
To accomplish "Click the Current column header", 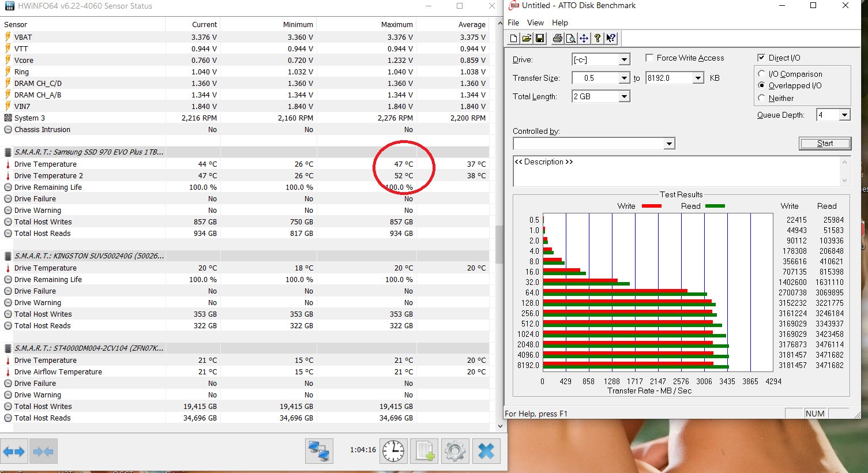I will coord(193,24).
